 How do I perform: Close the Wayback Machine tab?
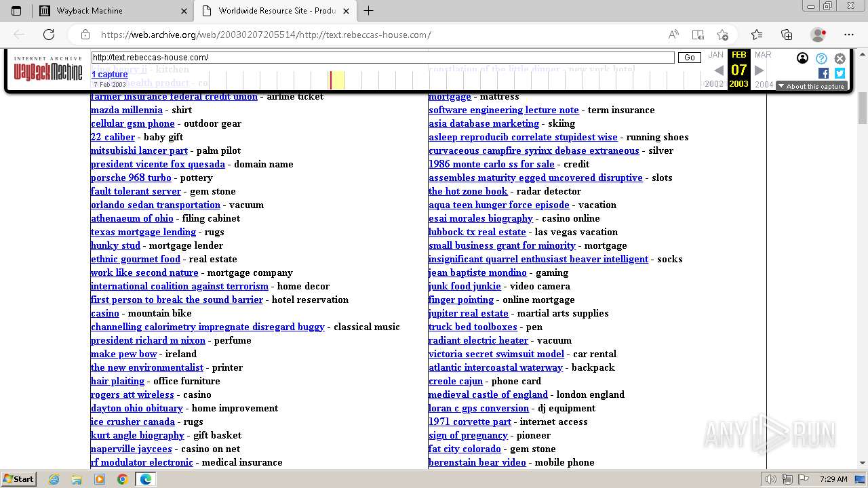pos(184,11)
